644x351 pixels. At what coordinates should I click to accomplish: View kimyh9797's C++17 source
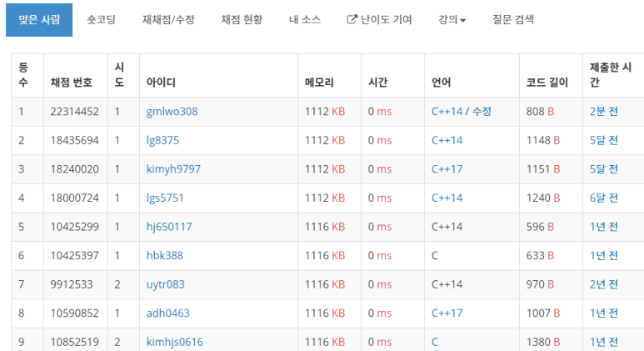point(447,169)
